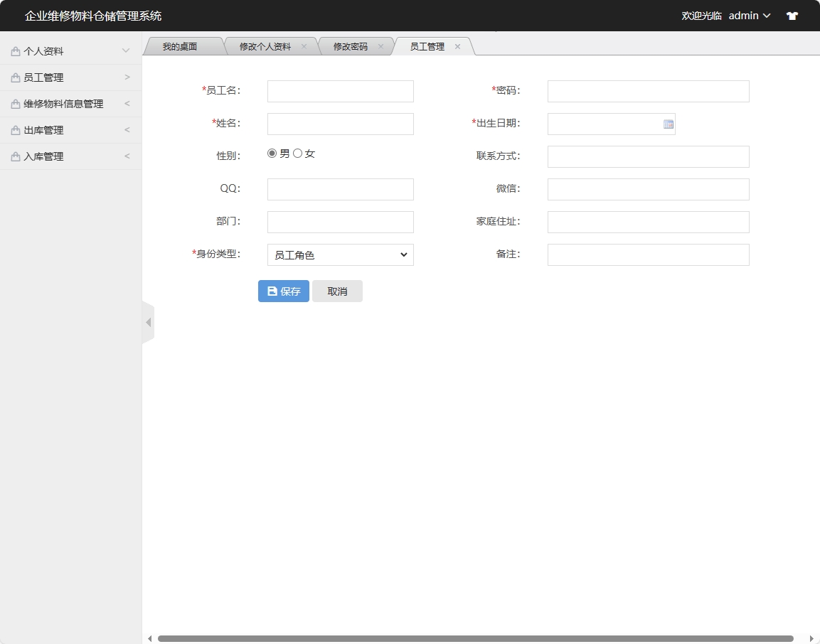Select the 女 gender radio button
The width and height of the screenshot is (820, 644).
[297, 152]
